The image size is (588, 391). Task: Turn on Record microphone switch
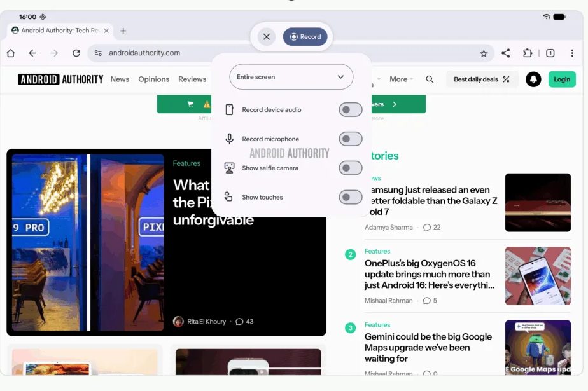tap(350, 139)
